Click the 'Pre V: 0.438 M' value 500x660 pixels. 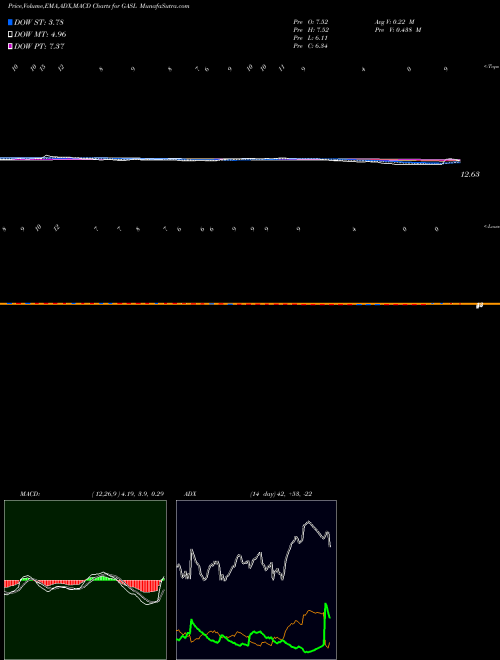tap(398, 30)
